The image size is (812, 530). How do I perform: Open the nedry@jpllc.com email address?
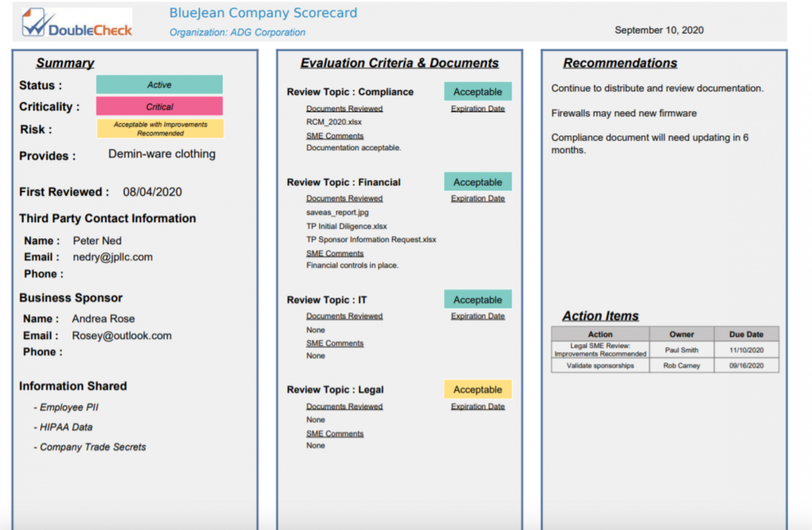pos(113,257)
